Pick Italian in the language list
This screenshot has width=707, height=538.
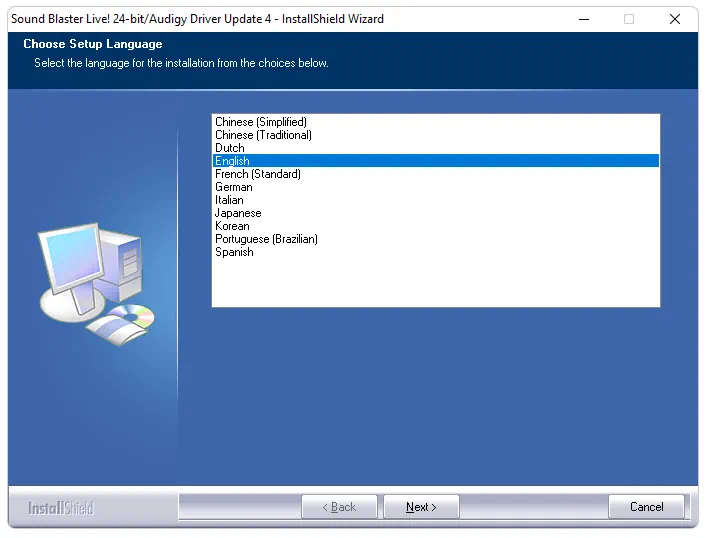(x=229, y=200)
